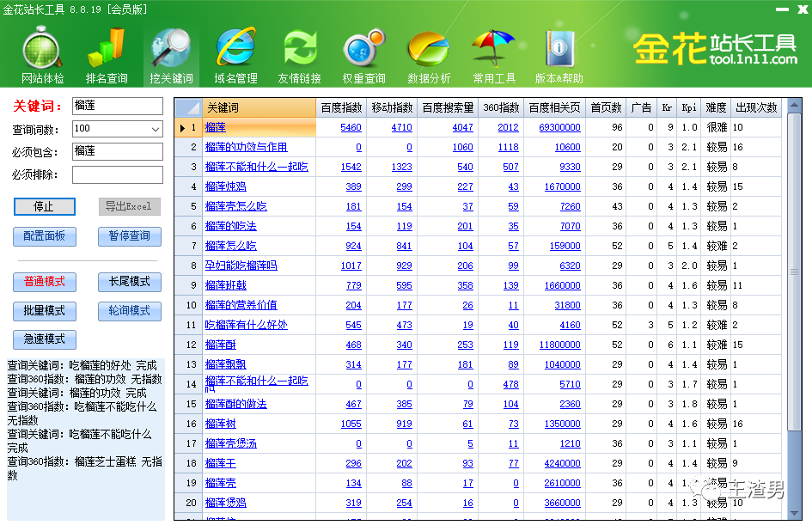Switch to 普通模式
The image size is (812, 525).
[x=45, y=282]
